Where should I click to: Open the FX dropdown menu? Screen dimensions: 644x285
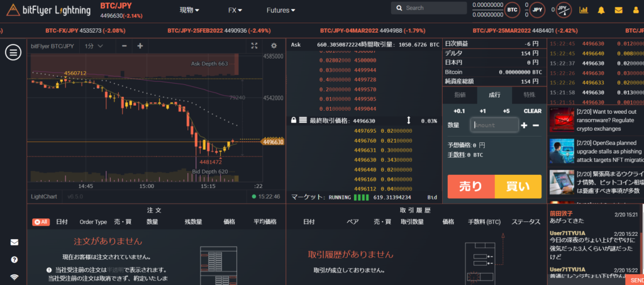(235, 10)
